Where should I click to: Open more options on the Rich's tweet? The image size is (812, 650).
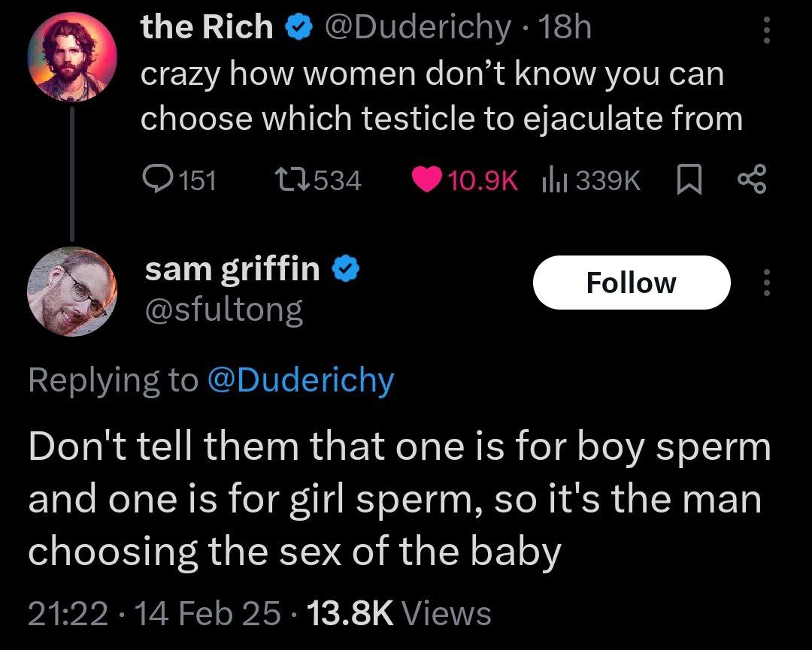(x=767, y=29)
